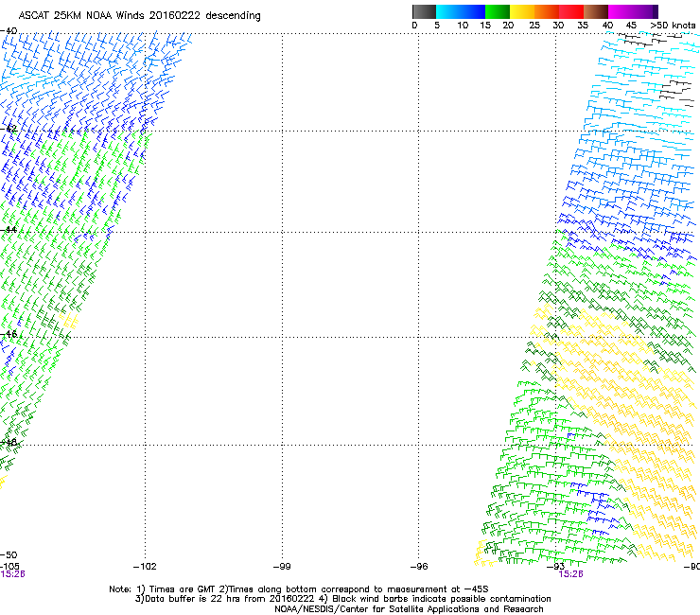Click the legend label '10'
700x615 pixels.
[463, 26]
